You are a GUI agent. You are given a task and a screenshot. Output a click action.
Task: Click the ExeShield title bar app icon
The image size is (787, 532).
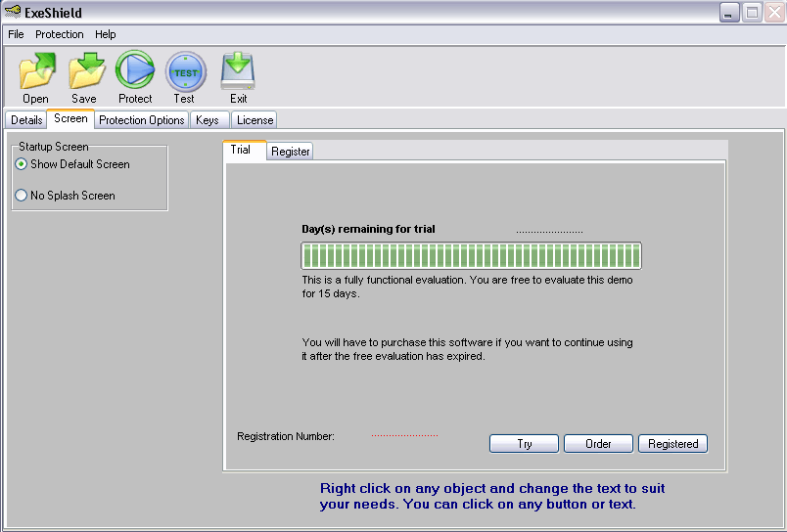[12, 13]
